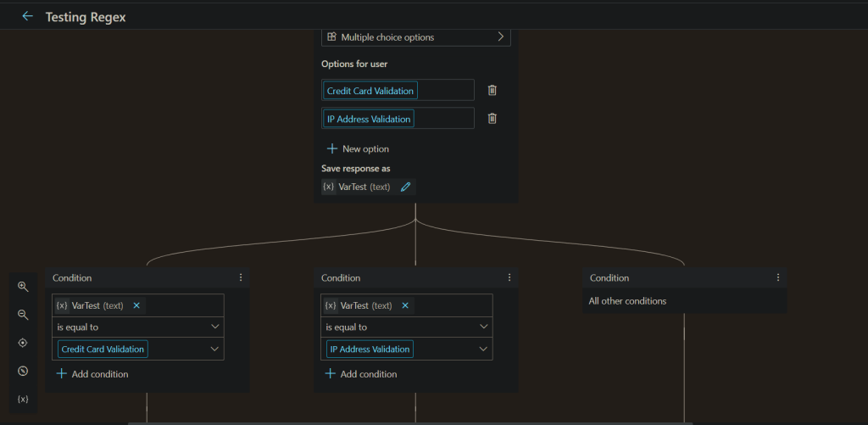Screen dimensions: 868x425
Task: Edit the VarTest variable with the pencil icon
Action: pyautogui.click(x=405, y=187)
